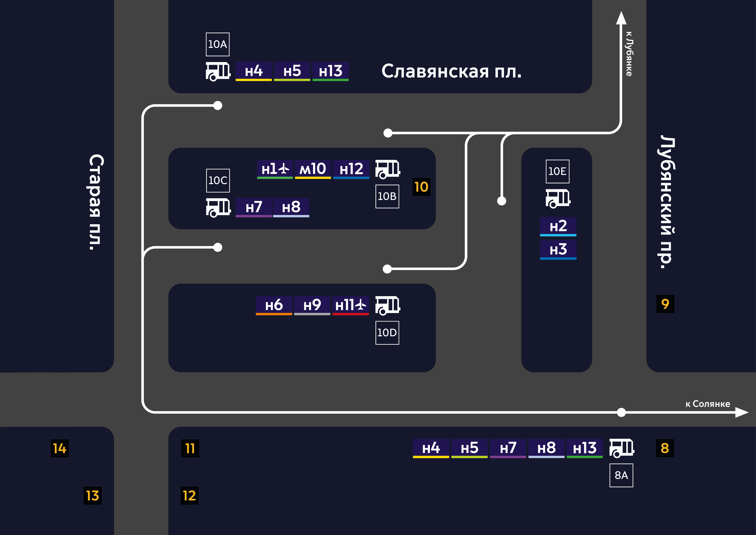Click exit number 14 marker

(x=60, y=448)
